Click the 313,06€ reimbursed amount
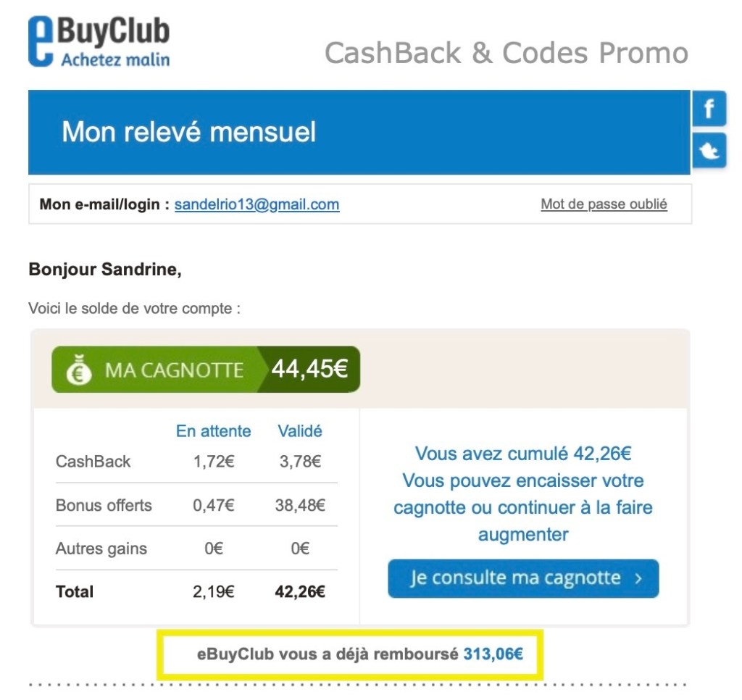Viewport: 742px width, 700px height. pyautogui.click(x=493, y=654)
